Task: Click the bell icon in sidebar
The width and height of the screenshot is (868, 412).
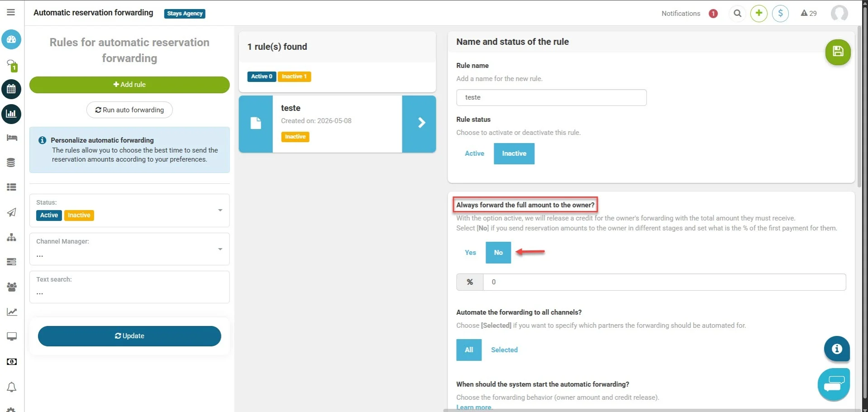Action: [11, 387]
